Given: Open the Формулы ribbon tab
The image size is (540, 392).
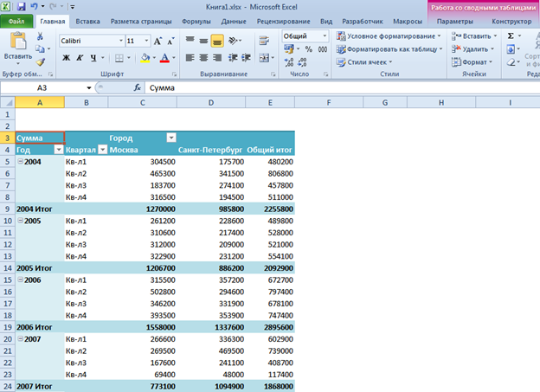Looking at the screenshot, I should point(196,20).
